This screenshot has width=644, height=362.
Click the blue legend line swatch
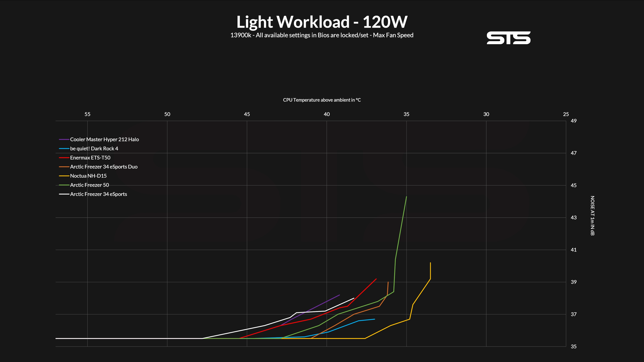coord(64,149)
